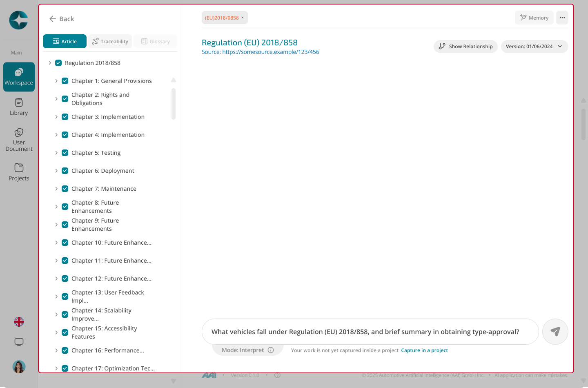
Task: Uncheck Chapter 2: Rights and Obligations checkbox
Action: 65,99
